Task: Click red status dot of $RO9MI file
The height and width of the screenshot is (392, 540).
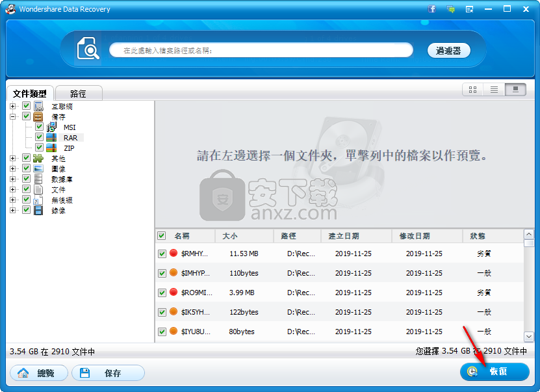Action: pyautogui.click(x=174, y=292)
